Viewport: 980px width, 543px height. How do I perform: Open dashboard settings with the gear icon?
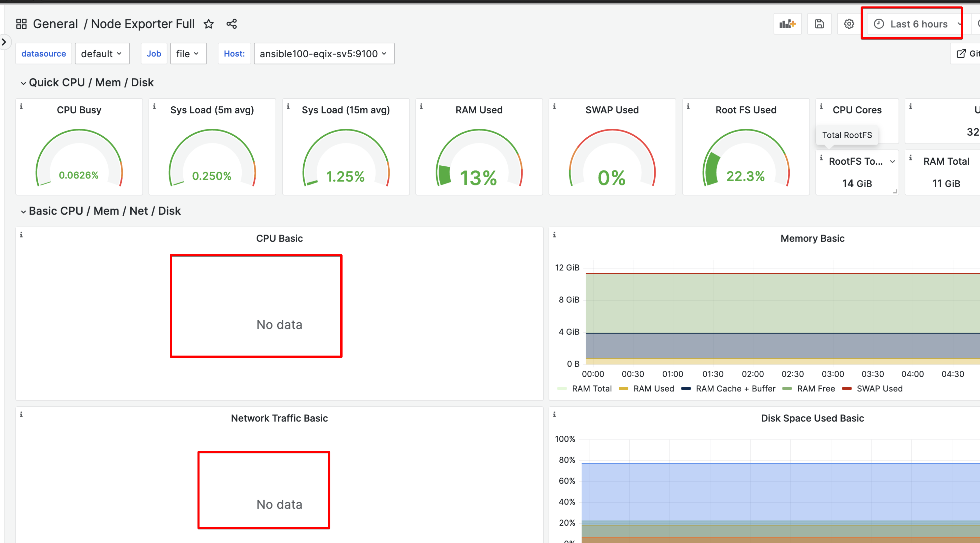(848, 24)
